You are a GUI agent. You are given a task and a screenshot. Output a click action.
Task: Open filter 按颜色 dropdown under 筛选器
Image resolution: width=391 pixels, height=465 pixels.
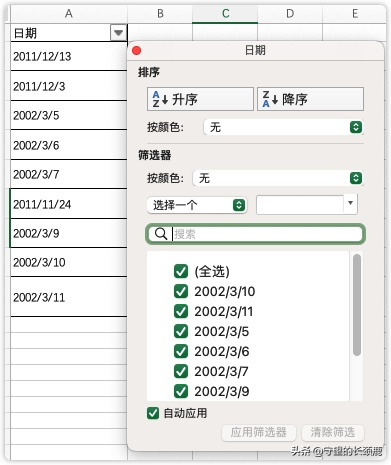click(x=278, y=178)
